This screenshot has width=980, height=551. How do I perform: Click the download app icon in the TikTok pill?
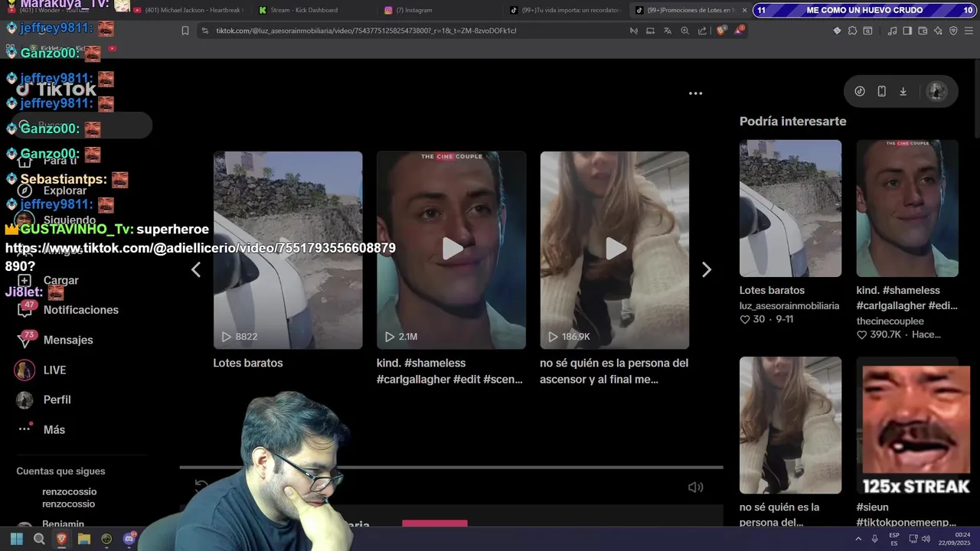tap(903, 91)
